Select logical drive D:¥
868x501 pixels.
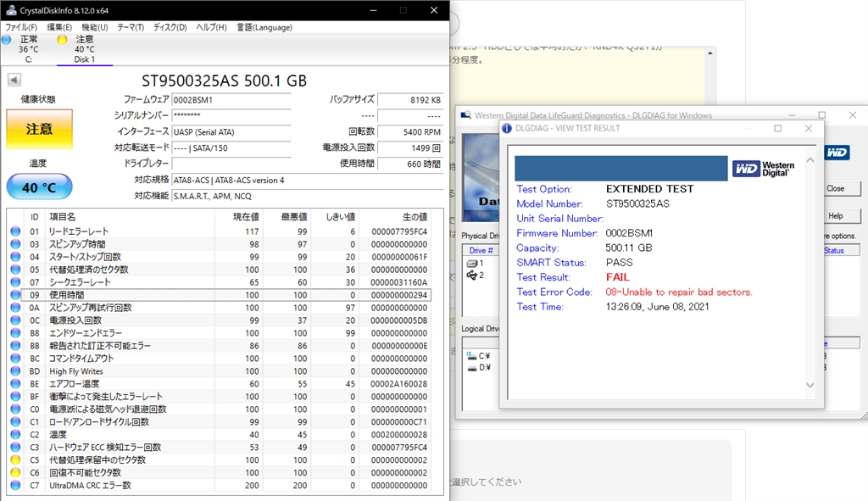[x=479, y=368]
